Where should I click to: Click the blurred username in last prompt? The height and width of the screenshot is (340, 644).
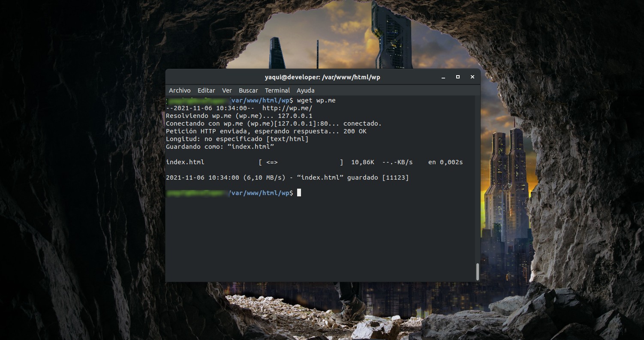click(x=196, y=193)
